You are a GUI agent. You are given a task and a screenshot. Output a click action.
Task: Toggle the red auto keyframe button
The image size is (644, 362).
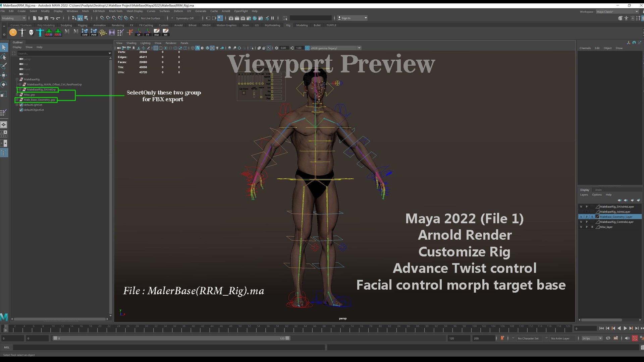(x=635, y=338)
